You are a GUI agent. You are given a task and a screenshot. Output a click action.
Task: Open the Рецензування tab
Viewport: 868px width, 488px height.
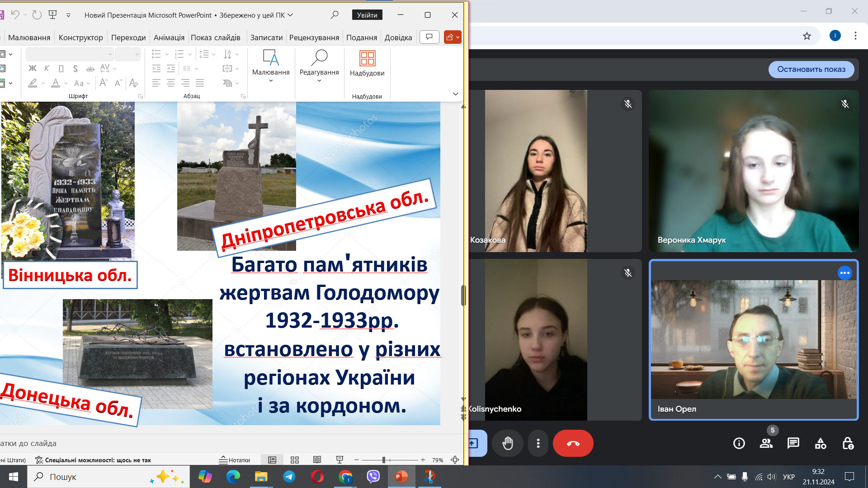(x=314, y=38)
